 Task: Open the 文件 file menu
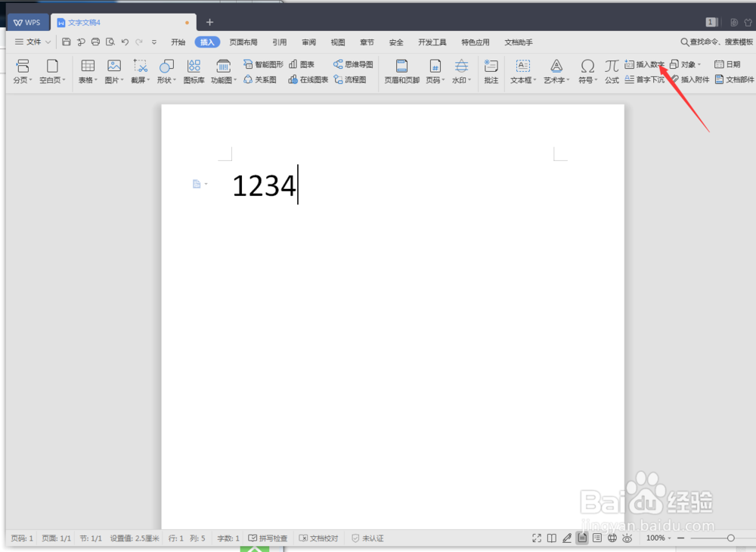[33, 42]
